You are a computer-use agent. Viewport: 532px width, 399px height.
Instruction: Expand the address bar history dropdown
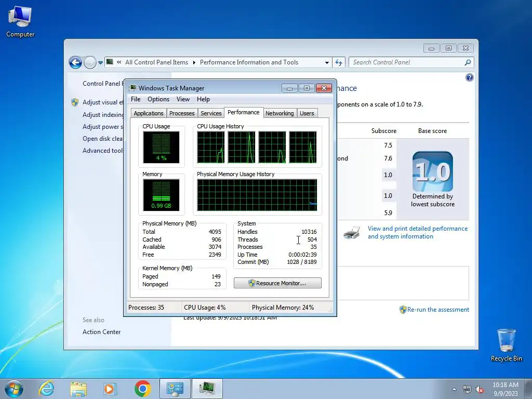pos(327,63)
